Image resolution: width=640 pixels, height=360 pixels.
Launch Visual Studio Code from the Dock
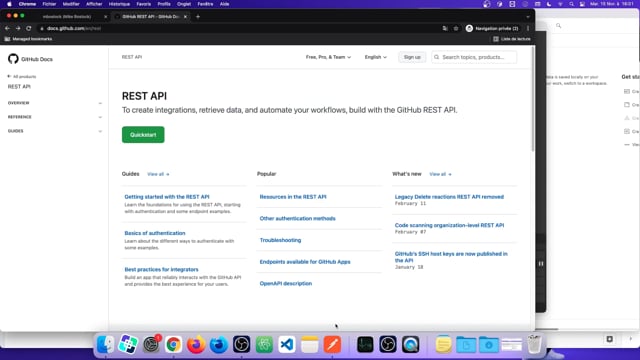click(x=287, y=344)
